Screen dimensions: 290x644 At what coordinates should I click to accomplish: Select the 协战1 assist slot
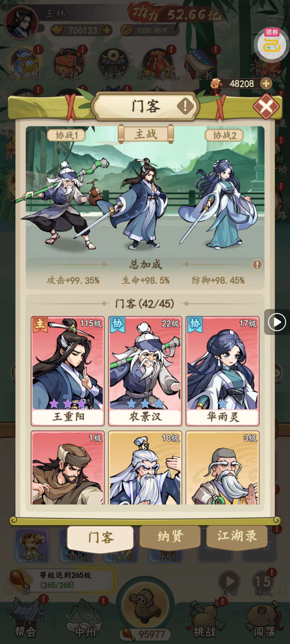pos(66,135)
